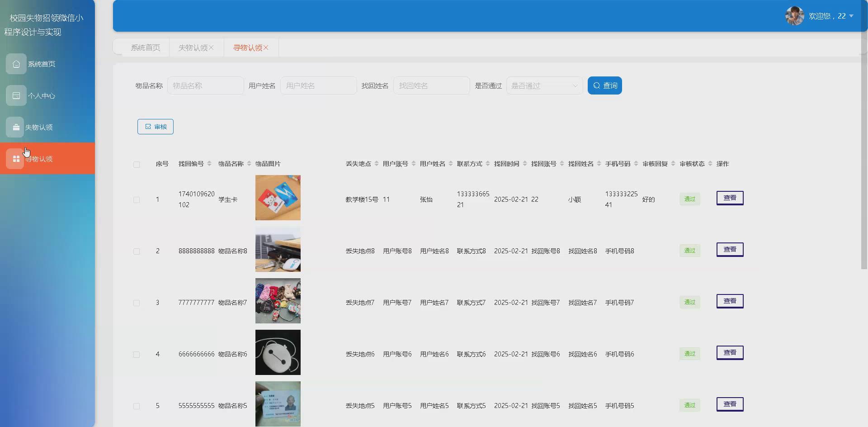Screen dimensions: 868x427
Task: Open 个人中心 via its sidebar person icon
Action: (16, 95)
